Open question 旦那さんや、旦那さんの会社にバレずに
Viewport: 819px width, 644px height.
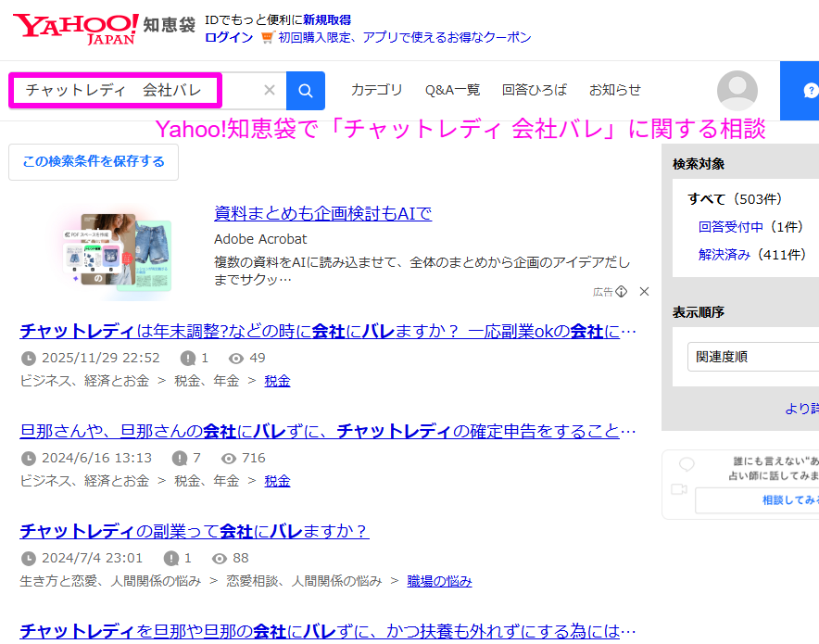pyautogui.click(x=327, y=432)
